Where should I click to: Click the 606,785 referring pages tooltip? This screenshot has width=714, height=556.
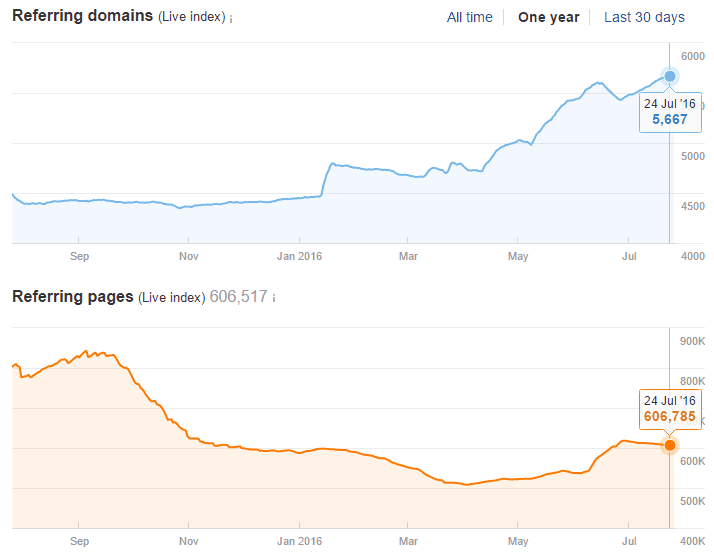(669, 409)
